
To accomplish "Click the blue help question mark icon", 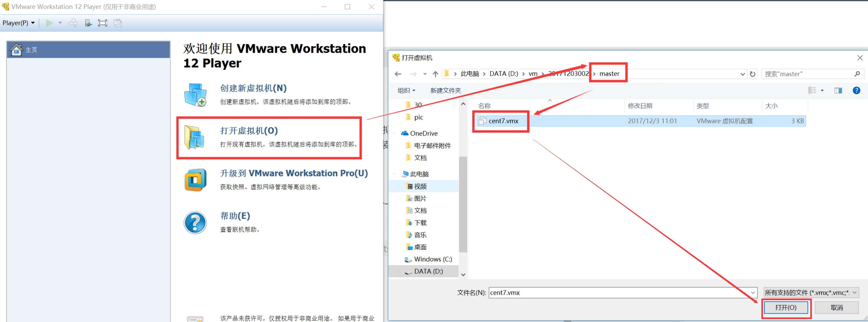I will (195, 222).
